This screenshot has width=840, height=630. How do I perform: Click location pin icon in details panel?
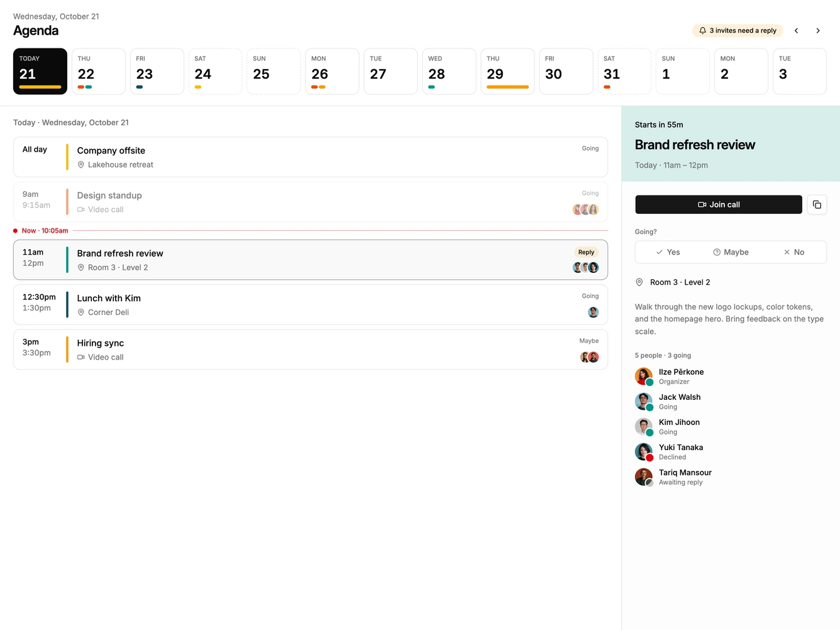[x=639, y=282]
